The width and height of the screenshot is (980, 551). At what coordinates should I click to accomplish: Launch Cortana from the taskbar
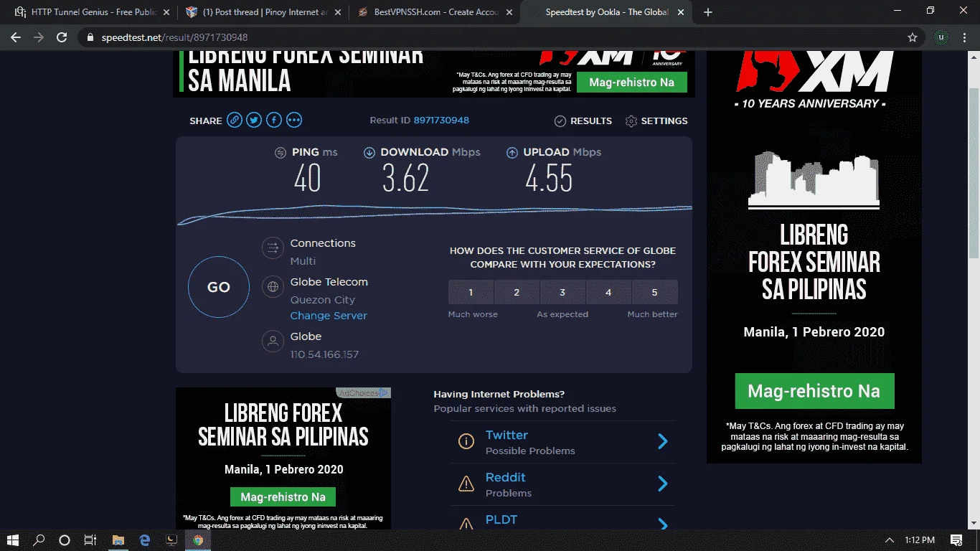click(x=65, y=540)
